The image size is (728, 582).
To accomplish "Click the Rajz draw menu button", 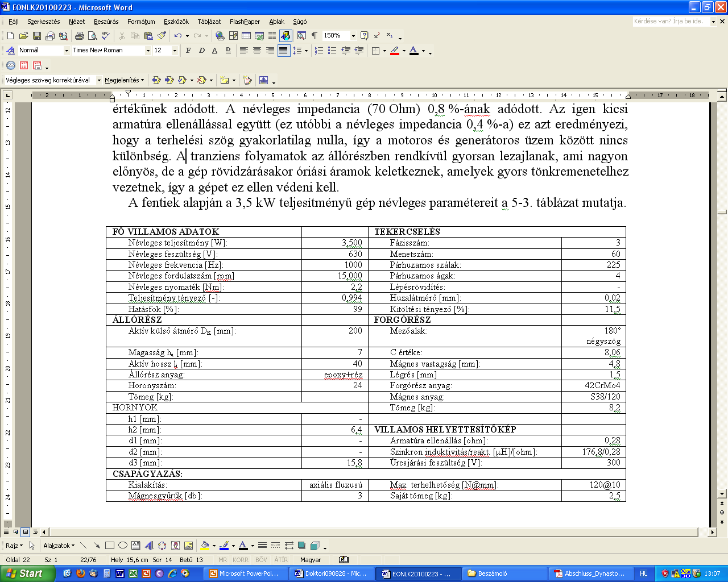I will 14,546.
